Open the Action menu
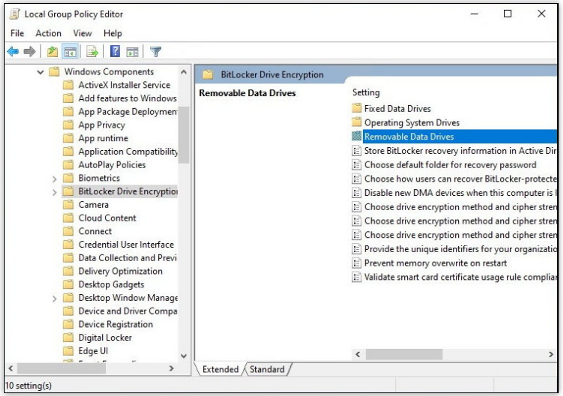The width and height of the screenshot is (563, 396). (x=48, y=33)
